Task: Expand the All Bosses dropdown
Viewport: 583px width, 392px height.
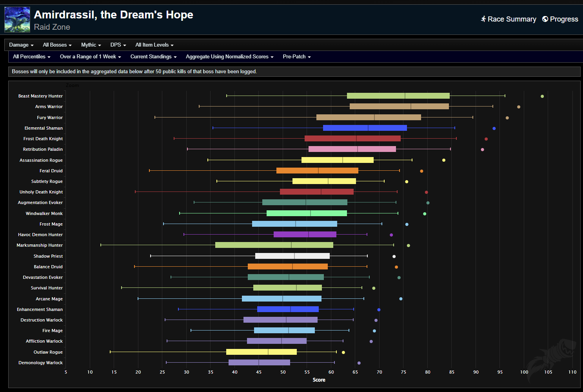Action: (57, 45)
